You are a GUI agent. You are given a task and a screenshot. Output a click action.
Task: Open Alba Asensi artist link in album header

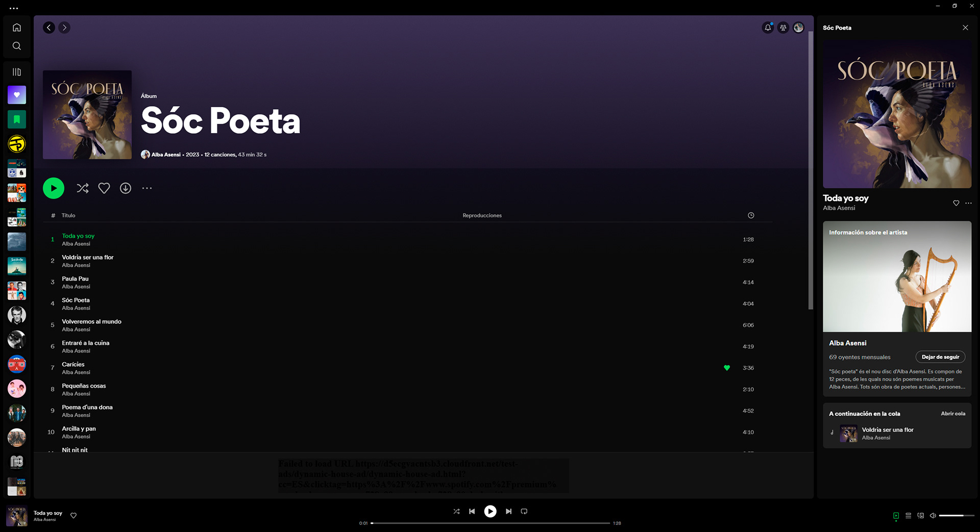tap(166, 155)
